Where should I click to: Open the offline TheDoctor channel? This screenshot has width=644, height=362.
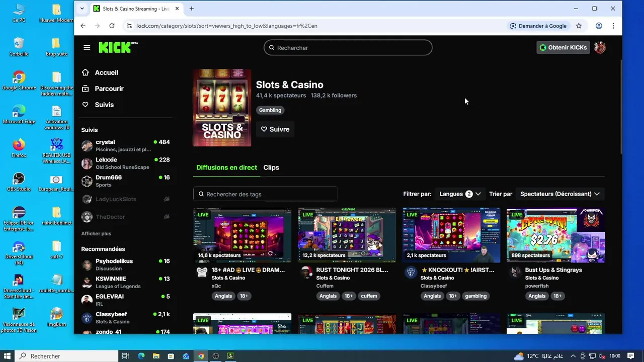[x=126, y=217]
